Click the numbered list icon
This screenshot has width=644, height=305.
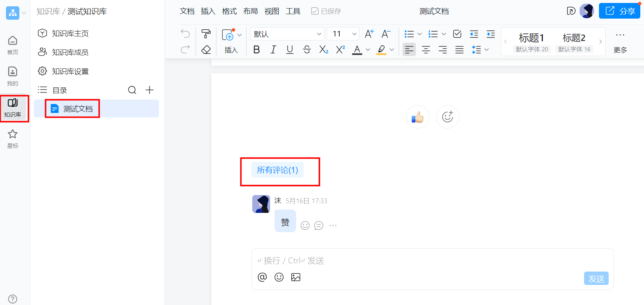point(433,34)
